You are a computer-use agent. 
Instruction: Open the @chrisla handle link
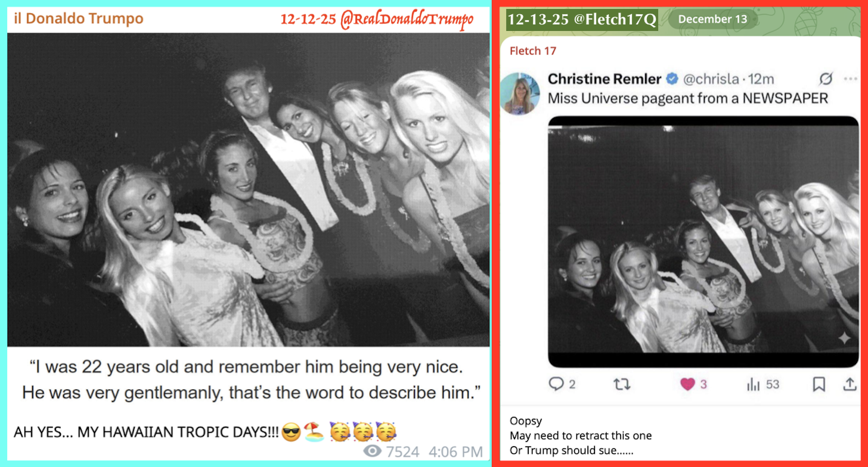(x=711, y=79)
